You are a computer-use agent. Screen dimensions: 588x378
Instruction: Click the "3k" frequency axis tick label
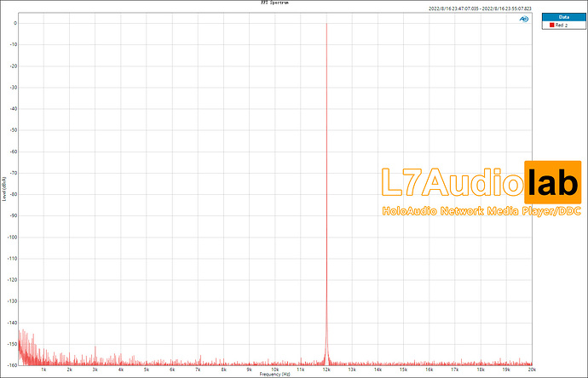95,369
